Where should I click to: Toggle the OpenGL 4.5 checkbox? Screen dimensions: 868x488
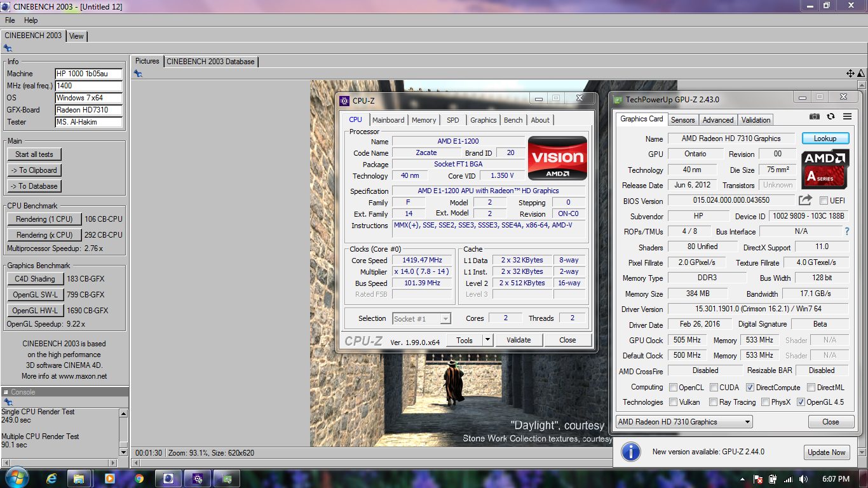(801, 402)
